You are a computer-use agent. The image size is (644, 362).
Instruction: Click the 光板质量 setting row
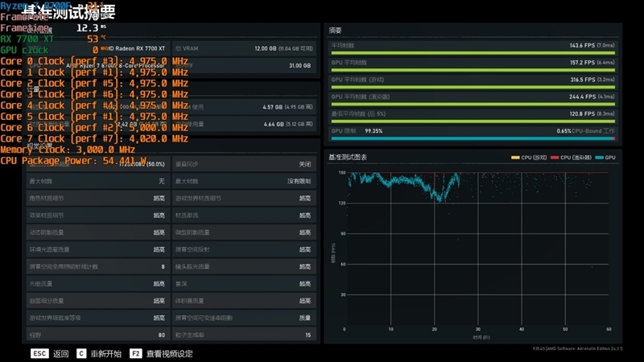pos(97,283)
